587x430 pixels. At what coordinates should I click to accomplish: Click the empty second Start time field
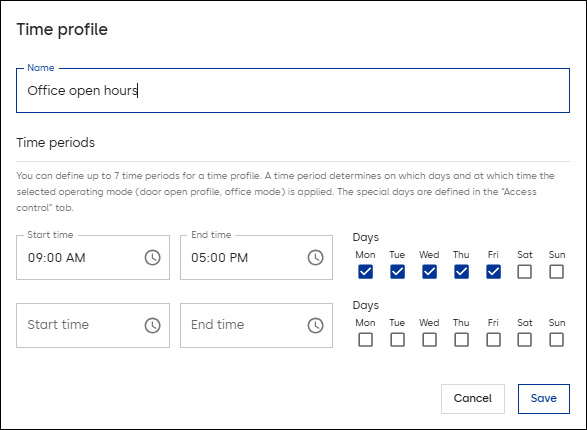pos(93,325)
